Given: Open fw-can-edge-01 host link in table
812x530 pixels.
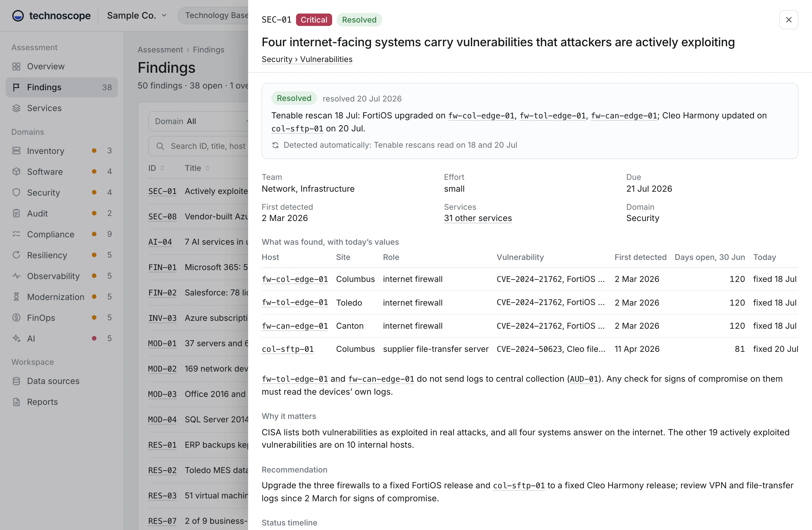Looking at the screenshot, I should click(x=295, y=326).
